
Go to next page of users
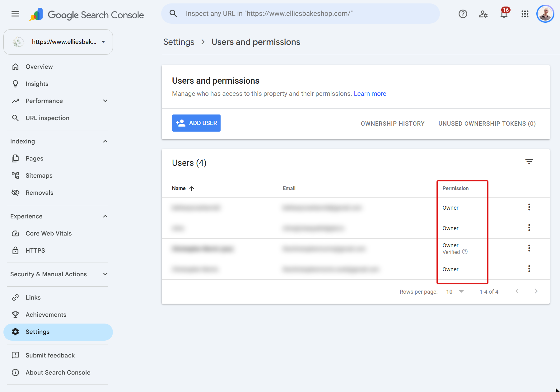(x=536, y=291)
